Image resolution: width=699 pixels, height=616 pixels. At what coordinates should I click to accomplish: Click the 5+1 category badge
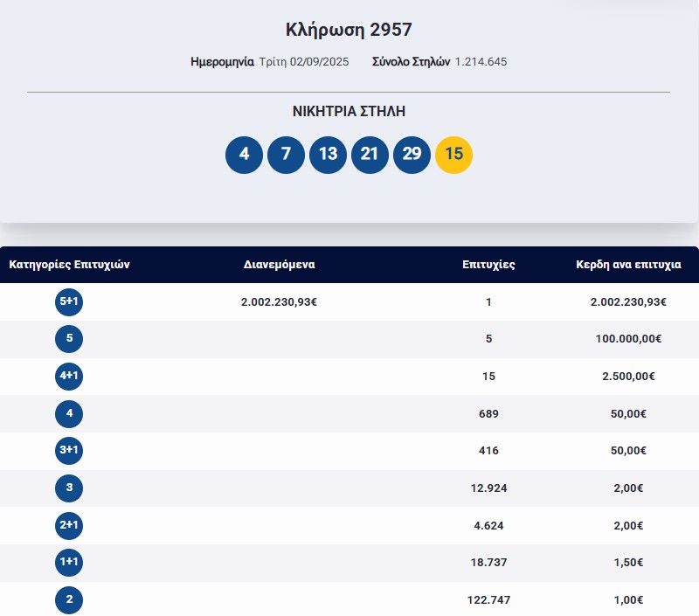(69, 301)
